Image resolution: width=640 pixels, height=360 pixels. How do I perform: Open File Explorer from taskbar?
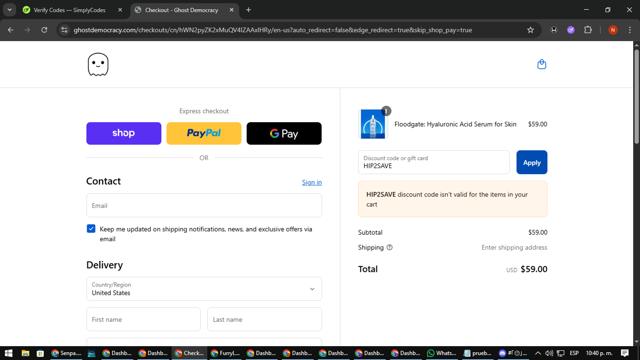pyautogui.click(x=25, y=353)
